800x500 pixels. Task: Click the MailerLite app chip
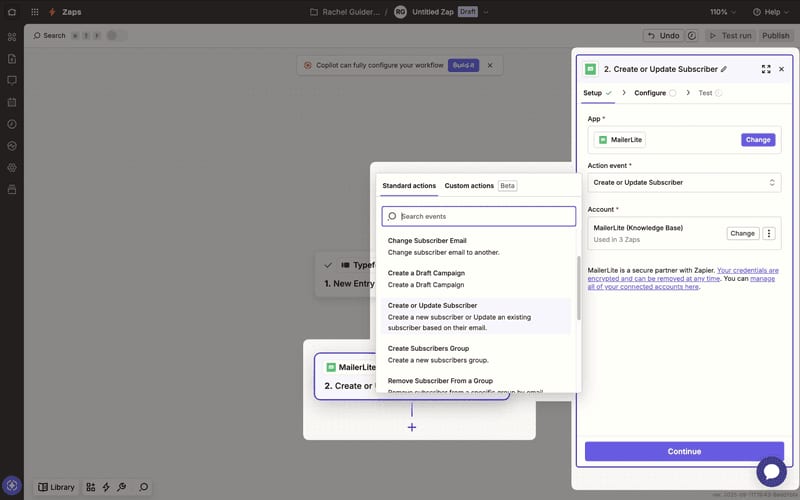pos(620,140)
